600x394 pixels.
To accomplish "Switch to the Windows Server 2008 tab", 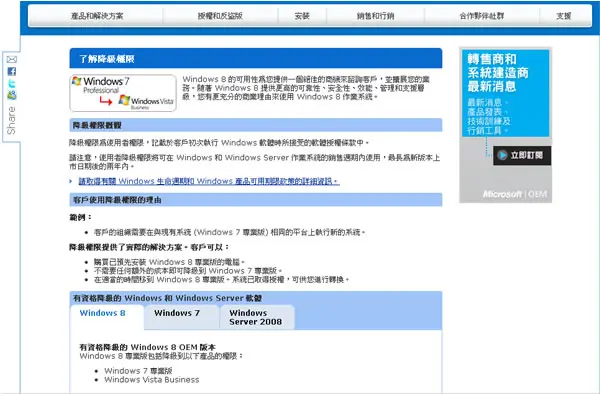I will [x=257, y=317].
